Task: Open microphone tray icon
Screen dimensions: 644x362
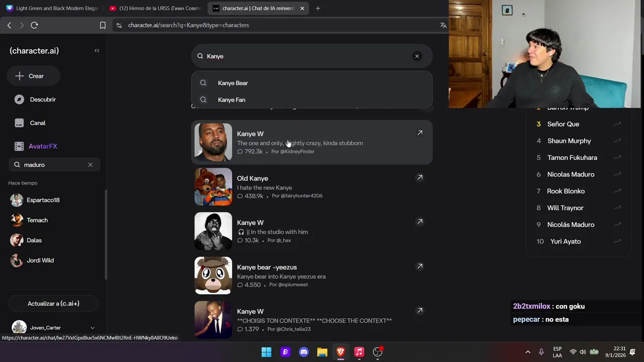Action: point(541,352)
